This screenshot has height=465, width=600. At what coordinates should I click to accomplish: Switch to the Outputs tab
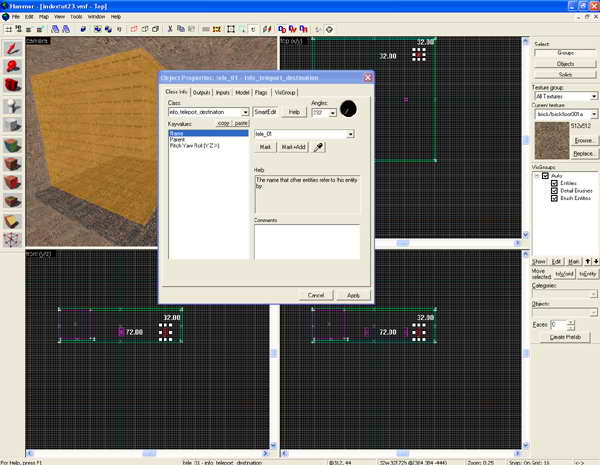coord(200,92)
